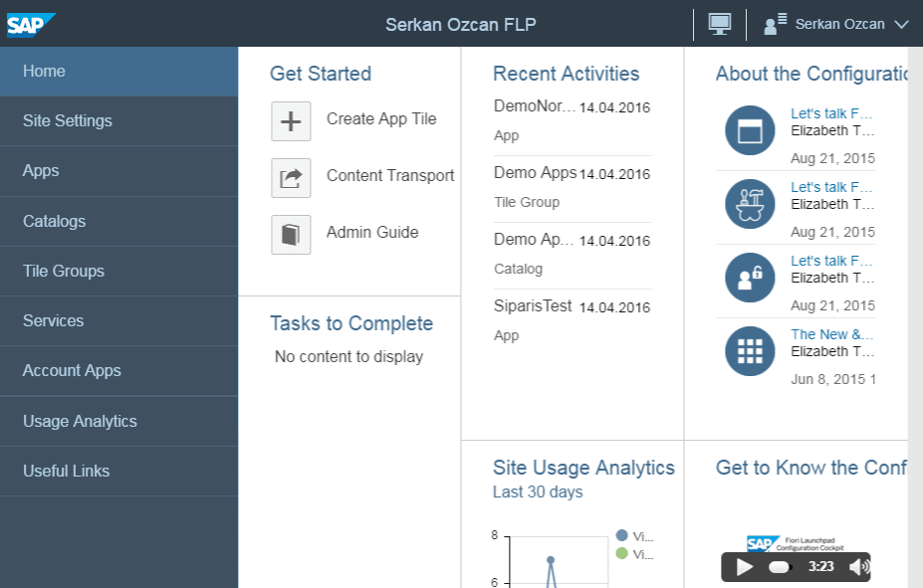Click the Site Usage Analytics heading
The image size is (923, 588).
pyautogui.click(x=583, y=468)
